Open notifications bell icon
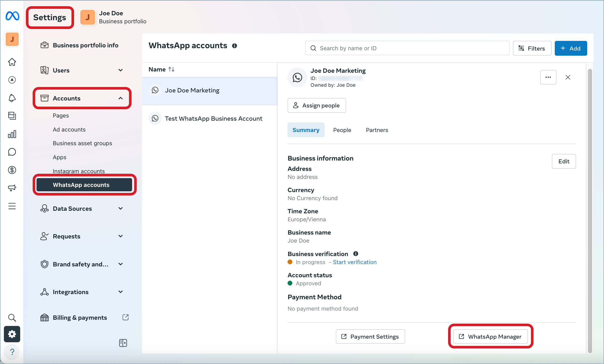 pos(12,98)
